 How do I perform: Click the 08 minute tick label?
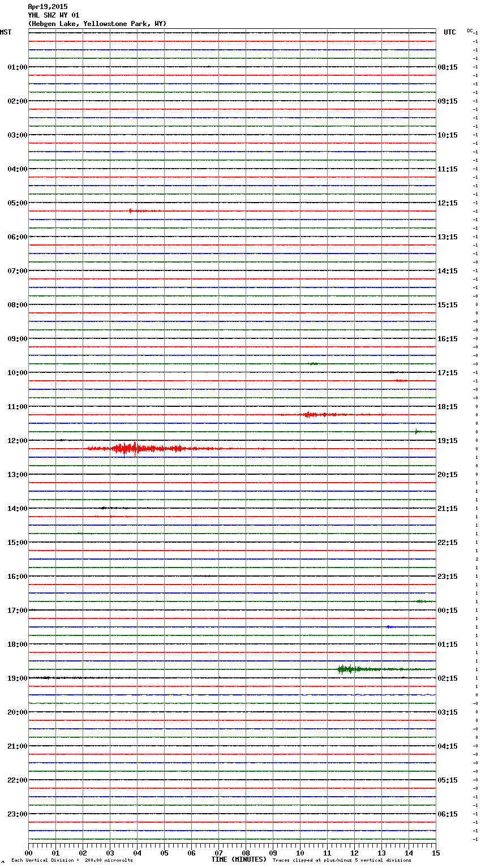(x=246, y=853)
